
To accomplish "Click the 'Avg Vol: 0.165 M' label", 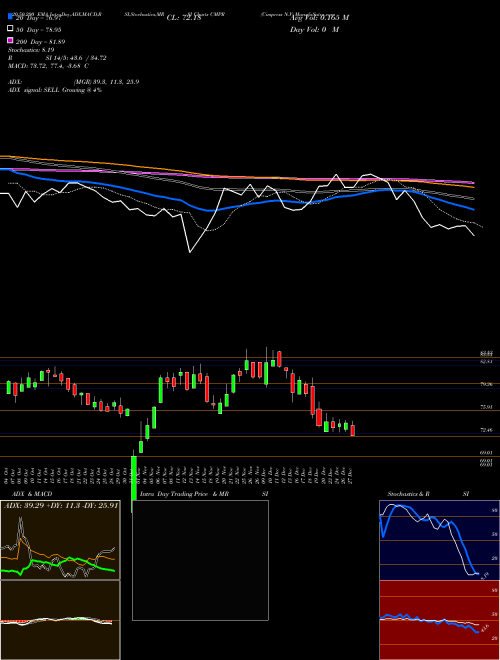I will [319, 18].
